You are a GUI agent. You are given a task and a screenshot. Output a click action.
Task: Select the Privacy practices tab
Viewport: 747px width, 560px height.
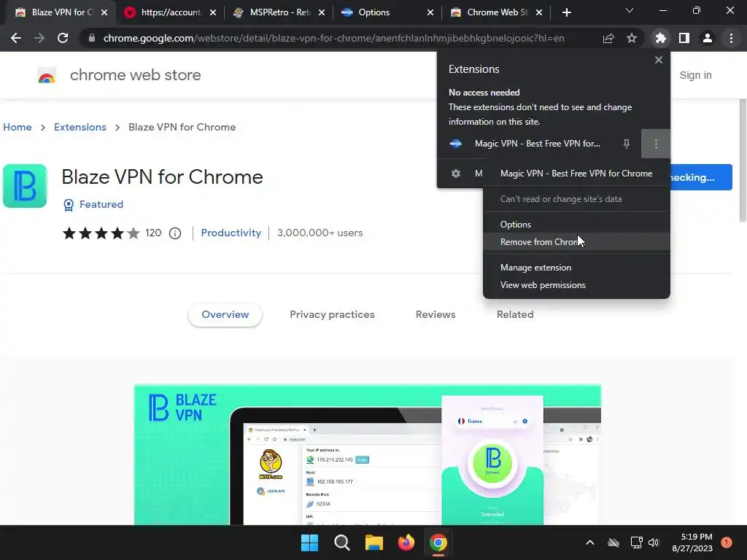[x=332, y=315]
